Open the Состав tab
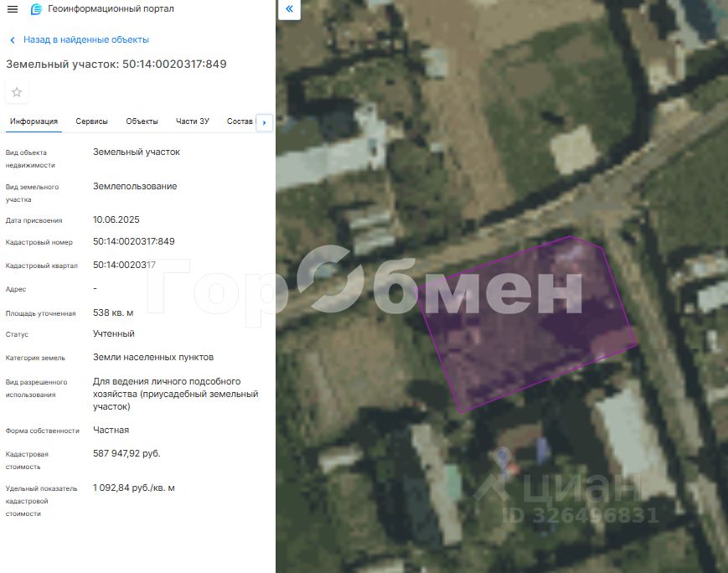Viewport: 728px width, 573px height. click(240, 121)
